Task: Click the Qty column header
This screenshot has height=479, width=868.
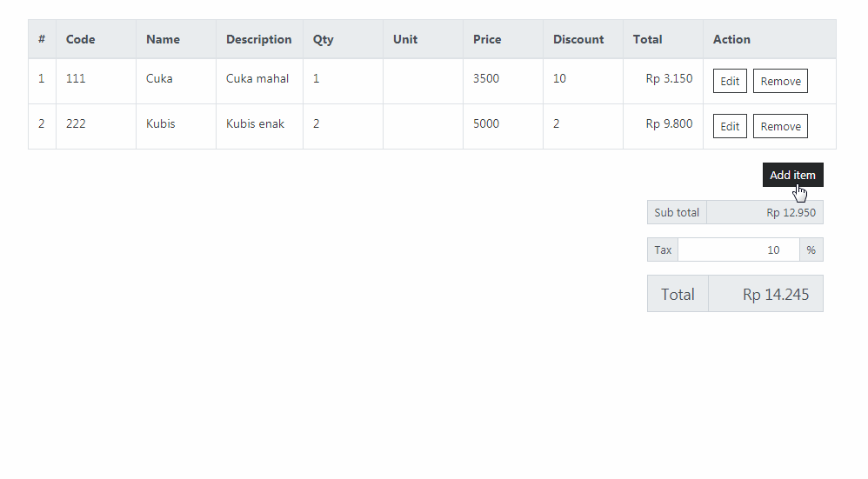Action: (324, 39)
